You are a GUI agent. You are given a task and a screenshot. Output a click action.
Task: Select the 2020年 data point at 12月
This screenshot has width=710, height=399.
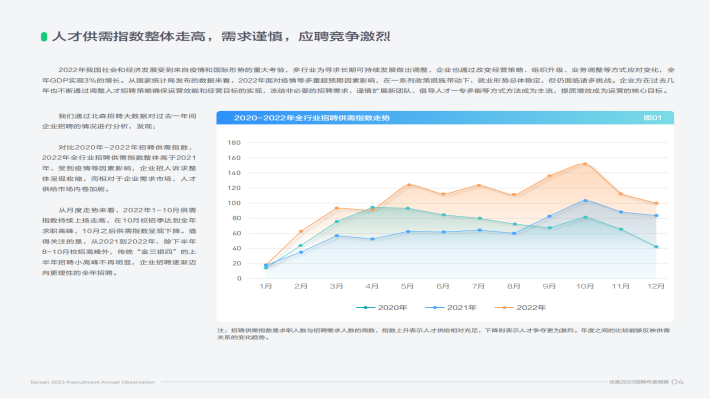coord(656,247)
